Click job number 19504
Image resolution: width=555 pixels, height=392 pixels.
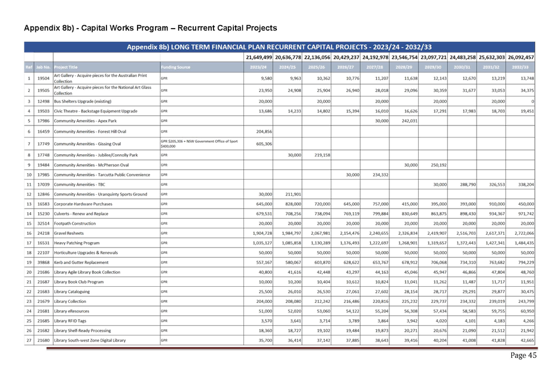tap(44, 78)
